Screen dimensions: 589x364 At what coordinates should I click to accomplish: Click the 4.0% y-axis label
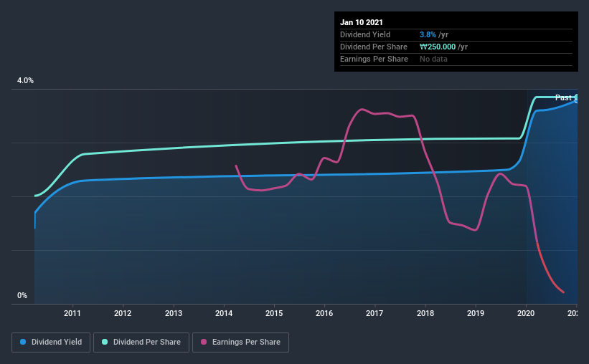(x=25, y=81)
